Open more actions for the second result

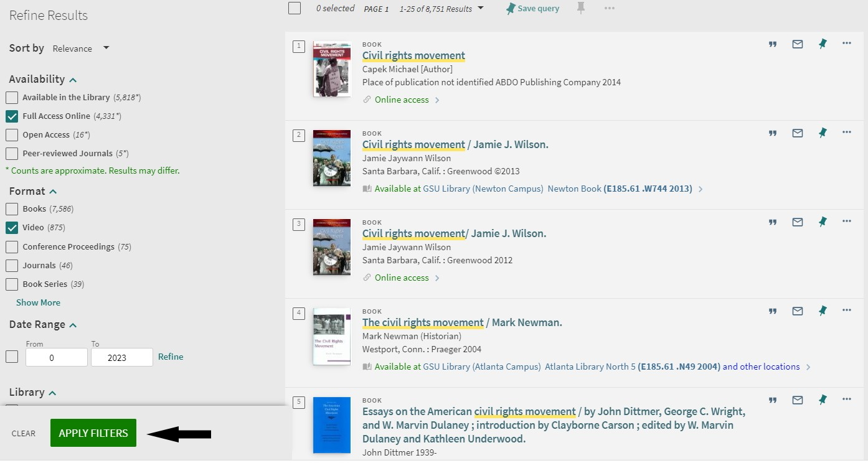[x=847, y=133]
